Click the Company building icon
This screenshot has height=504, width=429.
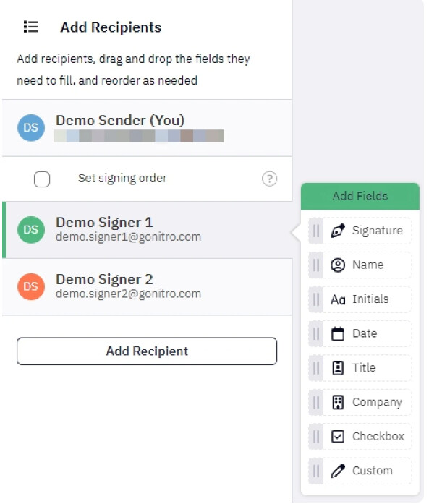[x=338, y=403]
